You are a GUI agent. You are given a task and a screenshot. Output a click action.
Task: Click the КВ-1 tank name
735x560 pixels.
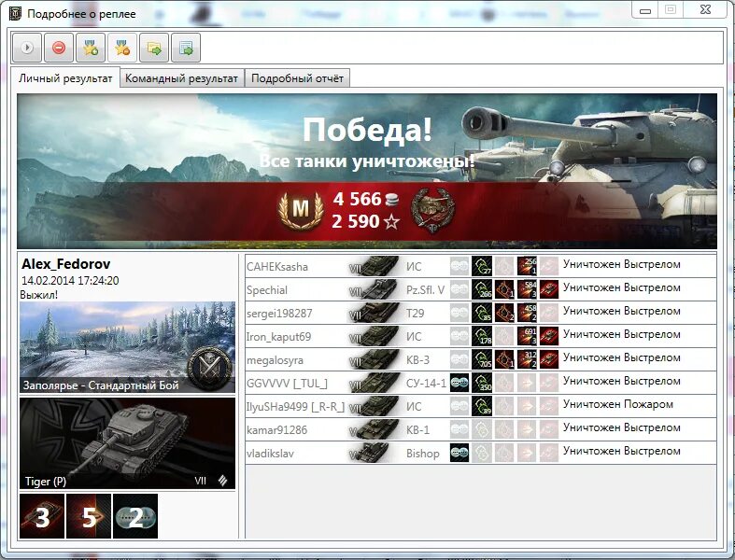417,430
